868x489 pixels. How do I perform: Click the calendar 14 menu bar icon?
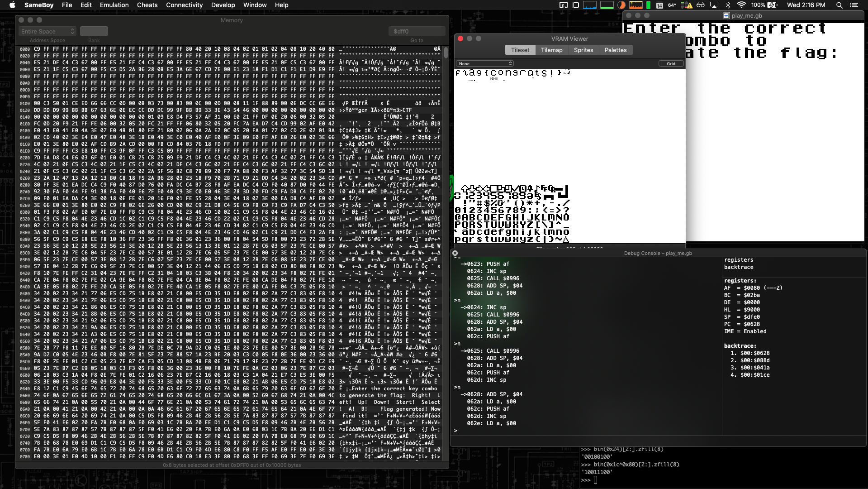pyautogui.click(x=659, y=5)
